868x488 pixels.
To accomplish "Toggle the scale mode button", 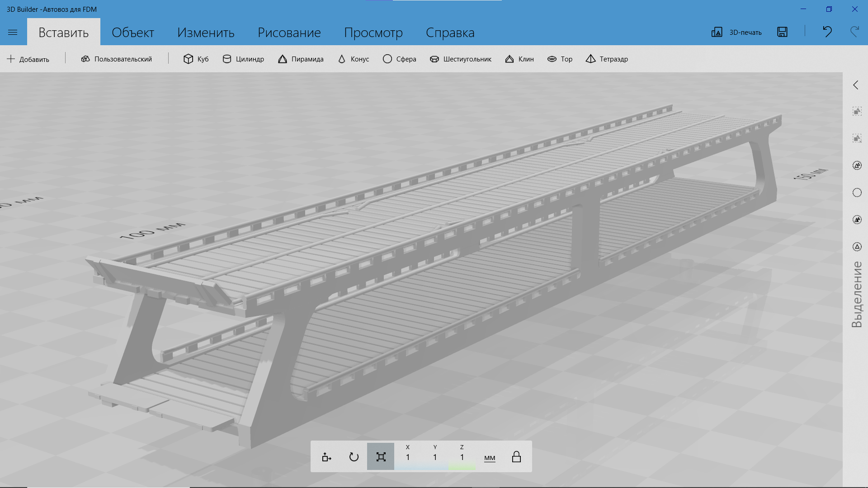I will coord(381,457).
